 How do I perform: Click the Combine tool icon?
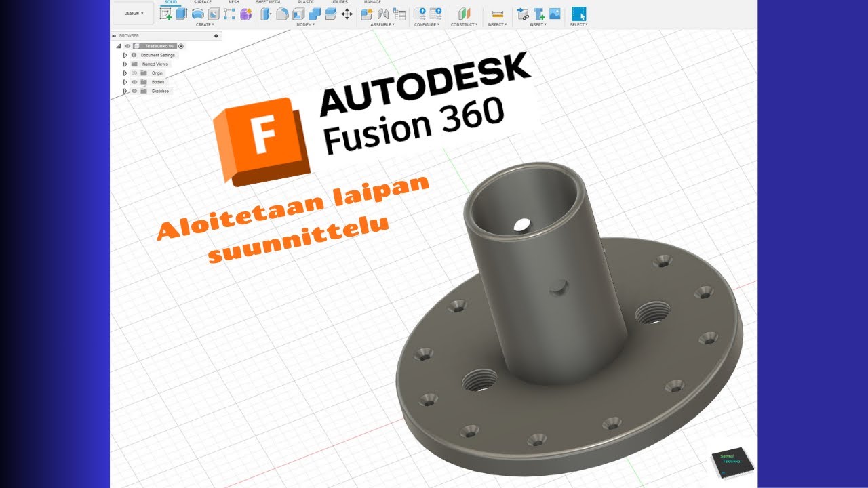tap(315, 14)
